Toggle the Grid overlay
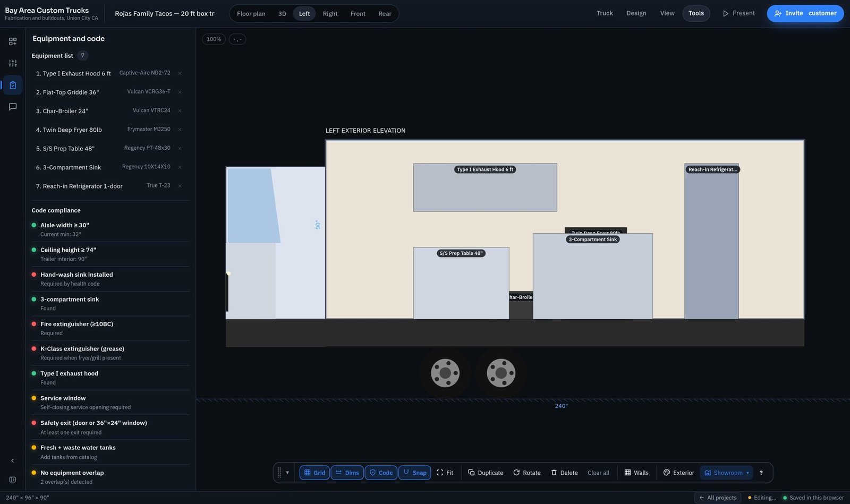This screenshot has height=504, width=850. (314, 473)
